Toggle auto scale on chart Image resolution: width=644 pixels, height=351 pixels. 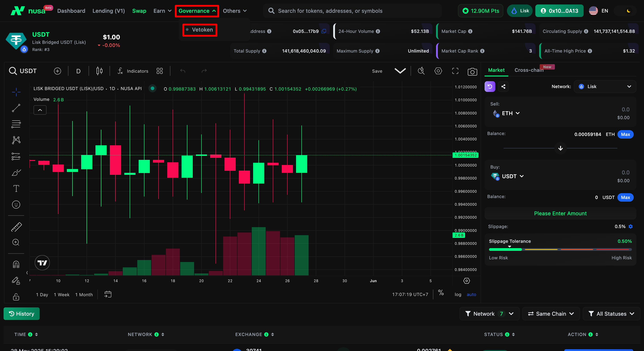[x=471, y=294]
